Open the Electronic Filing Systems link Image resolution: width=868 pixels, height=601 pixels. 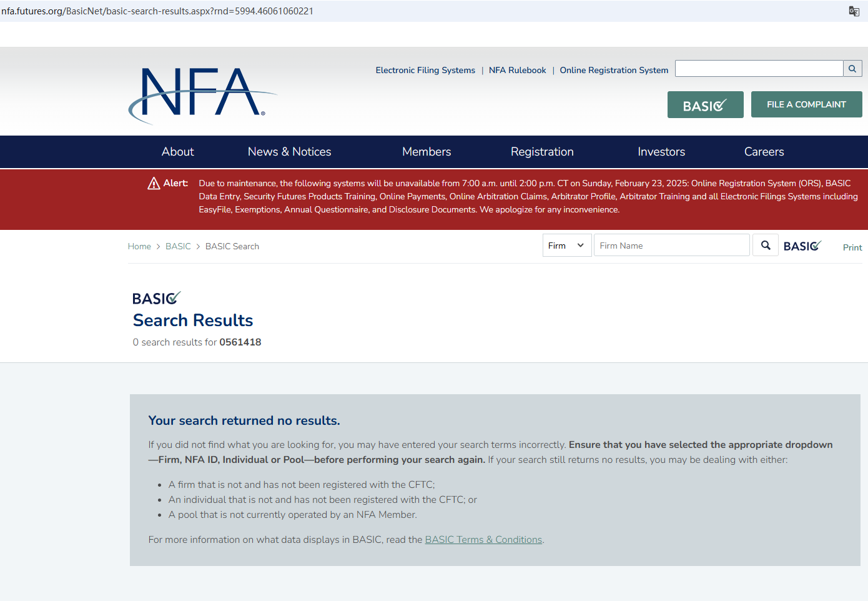(425, 70)
